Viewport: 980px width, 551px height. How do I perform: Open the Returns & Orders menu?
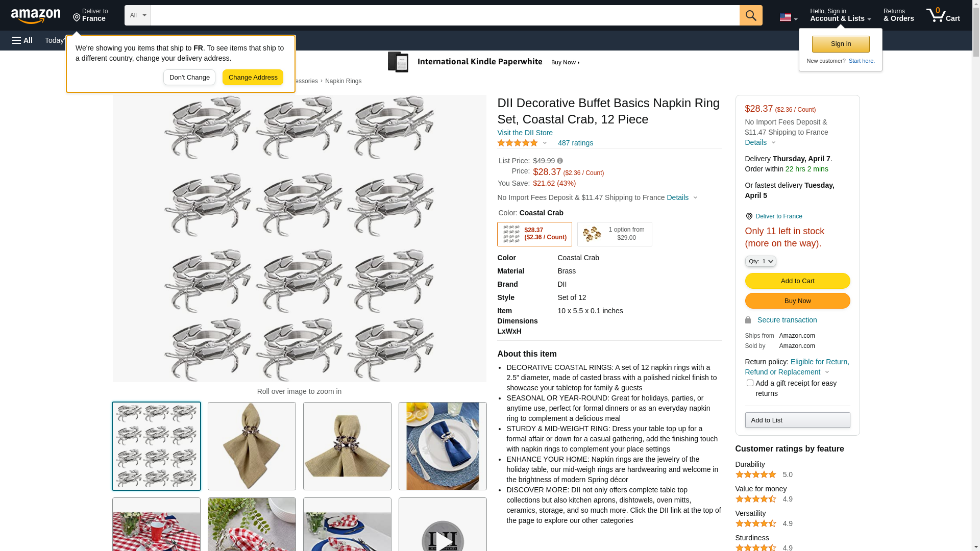click(898, 15)
